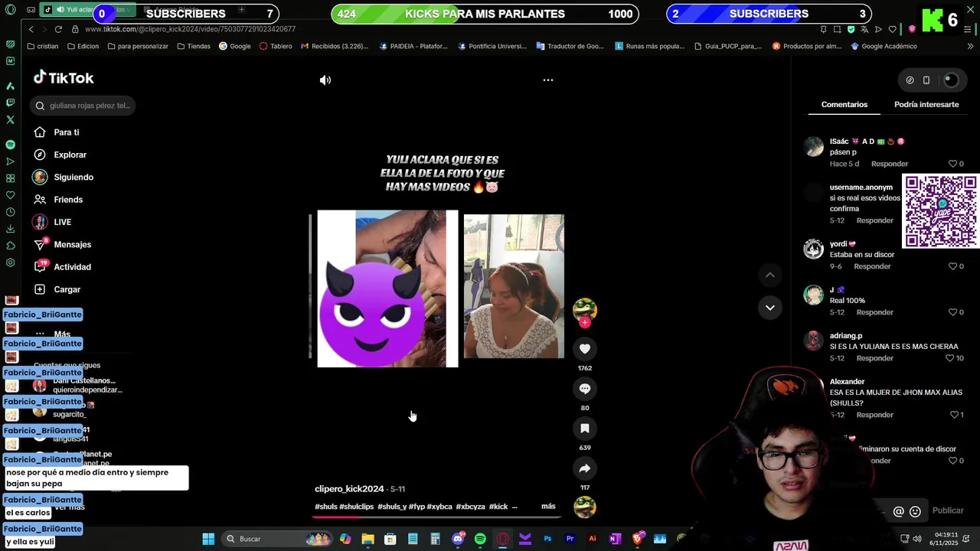Save the video with the bookmark icon
Image resolution: width=980 pixels, height=551 pixels.
(x=585, y=429)
